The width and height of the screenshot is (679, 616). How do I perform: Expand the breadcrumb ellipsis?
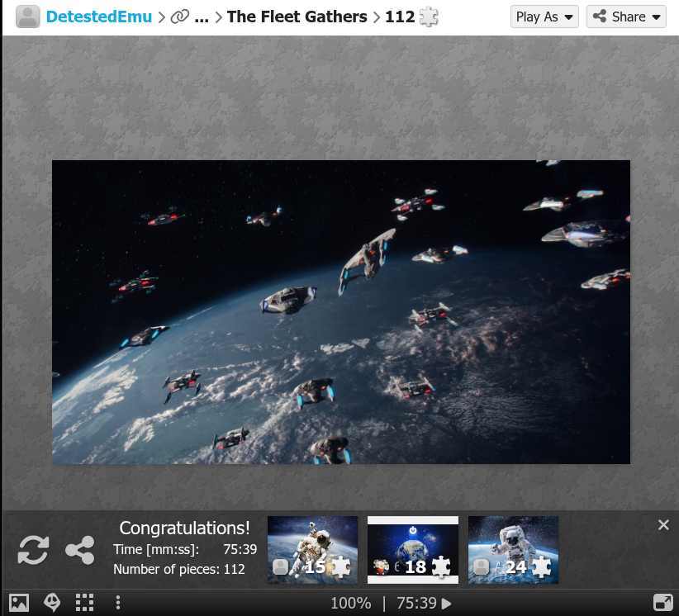[x=202, y=17]
